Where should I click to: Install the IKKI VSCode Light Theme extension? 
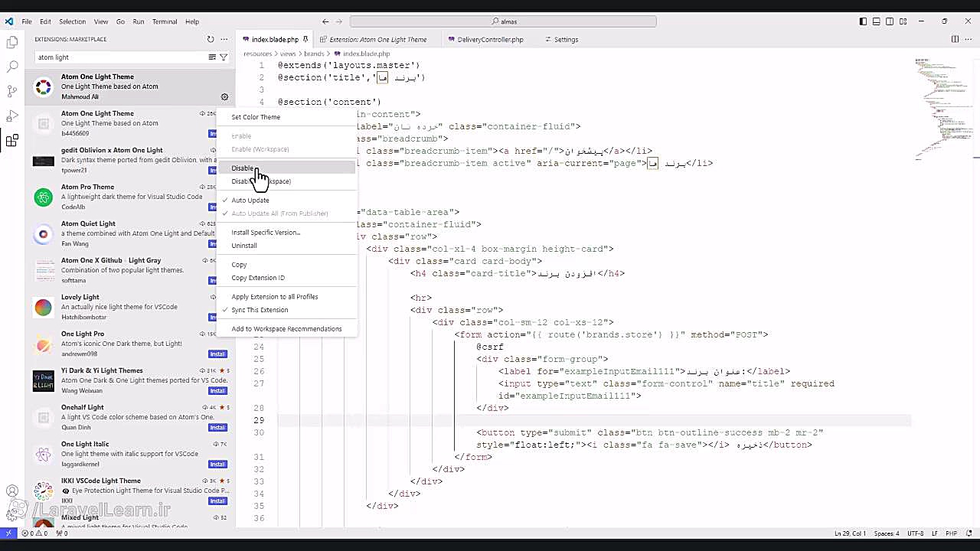(217, 501)
